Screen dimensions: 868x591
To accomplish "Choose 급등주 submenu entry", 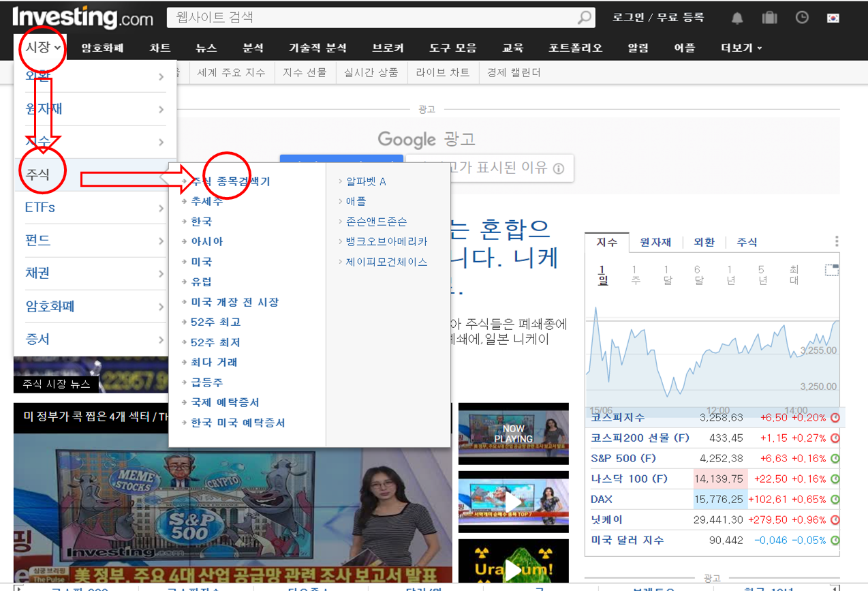I will coord(207,382).
